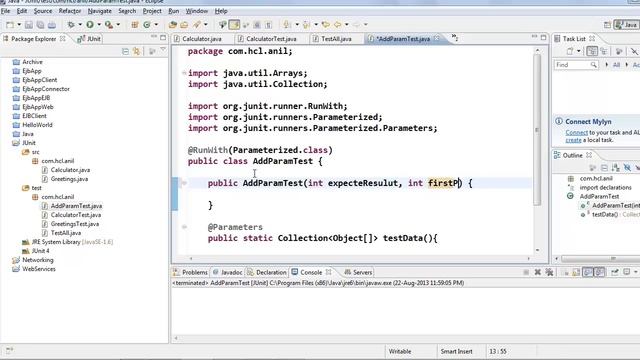Click Remove All Terminated Launches icon
640x360 pixels.
549,272
